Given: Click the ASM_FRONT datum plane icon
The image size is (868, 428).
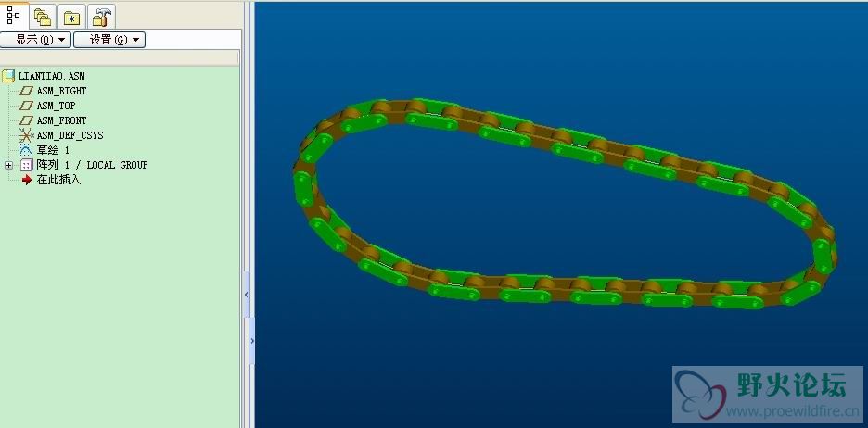Looking at the screenshot, I should [26, 120].
